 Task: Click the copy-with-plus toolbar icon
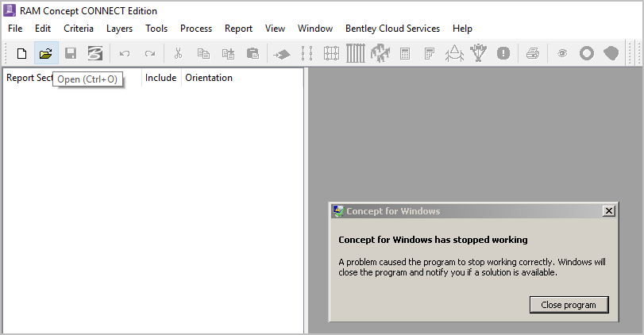pyautogui.click(x=228, y=53)
